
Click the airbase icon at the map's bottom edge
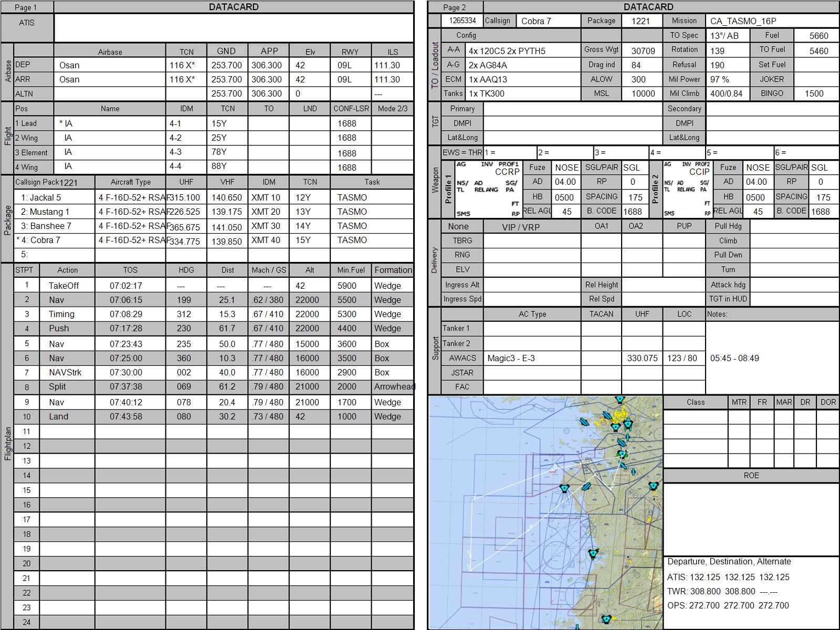click(x=607, y=619)
